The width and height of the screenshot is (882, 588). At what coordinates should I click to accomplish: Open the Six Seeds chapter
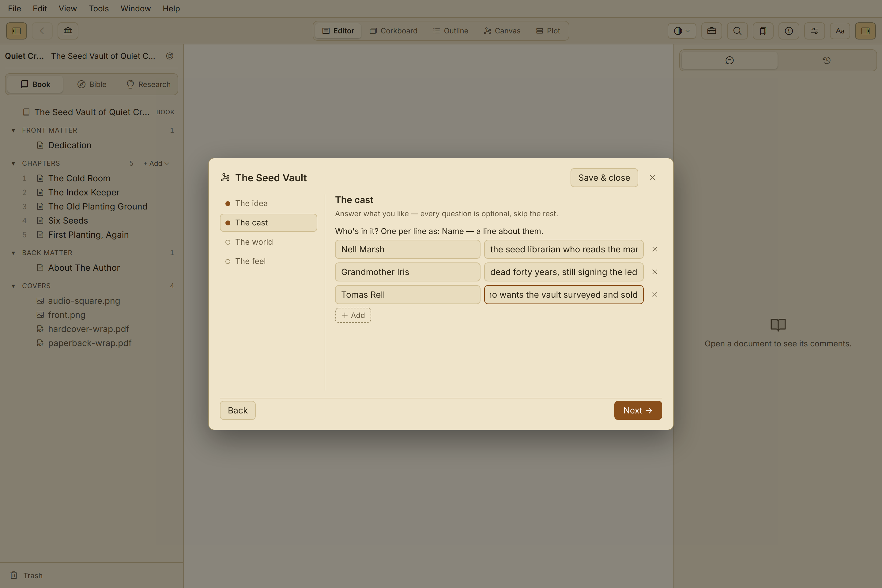coord(68,221)
